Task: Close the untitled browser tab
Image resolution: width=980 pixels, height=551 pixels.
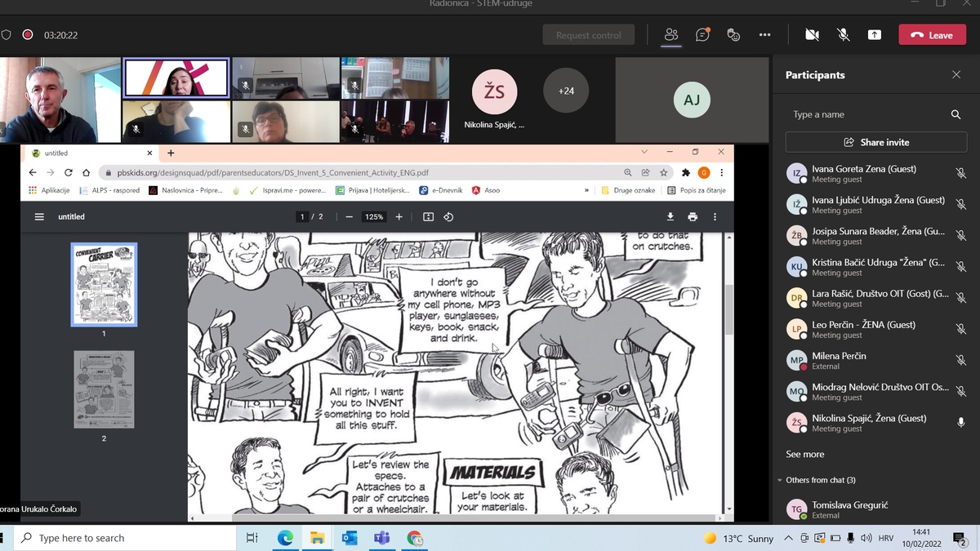Action: (x=149, y=153)
